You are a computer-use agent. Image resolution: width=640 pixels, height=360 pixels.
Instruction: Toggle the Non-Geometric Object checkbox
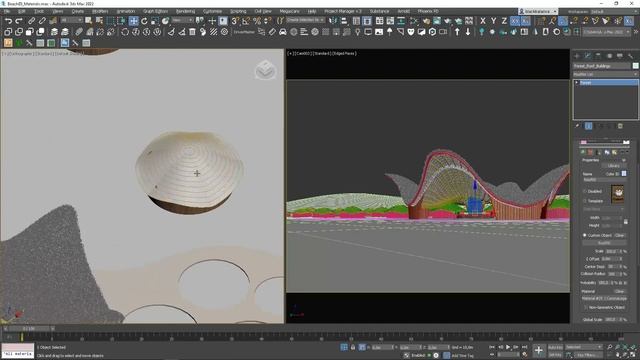pyautogui.click(x=586, y=307)
